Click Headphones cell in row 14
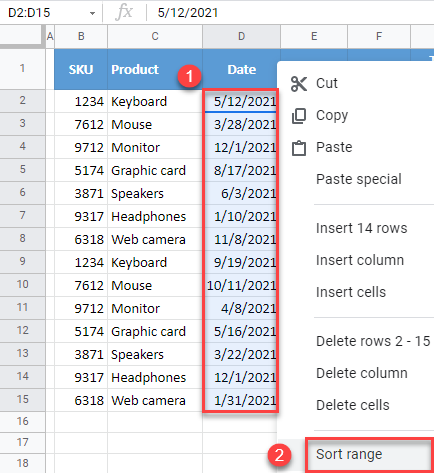This screenshot has height=473, width=434. pos(155,377)
